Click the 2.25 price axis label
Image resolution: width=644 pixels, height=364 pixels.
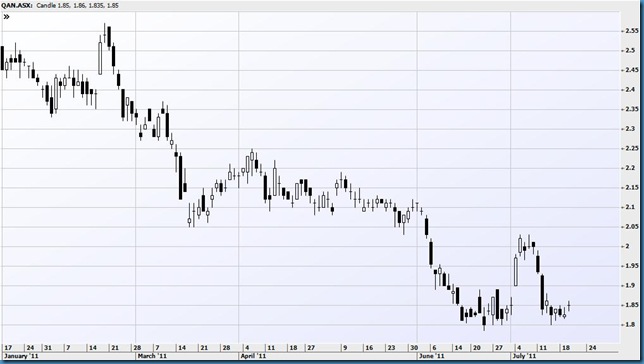pyautogui.click(x=631, y=148)
